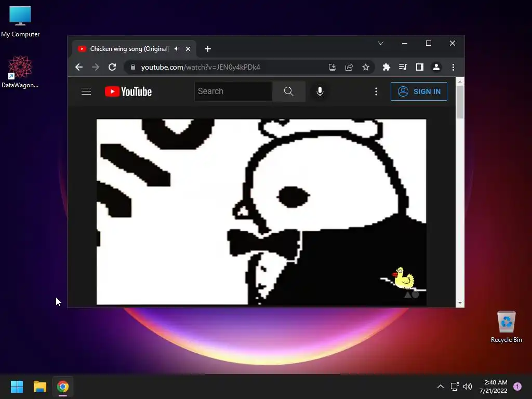Expand hidden system tray icons chevron
This screenshot has width=532, height=399.
click(x=441, y=387)
